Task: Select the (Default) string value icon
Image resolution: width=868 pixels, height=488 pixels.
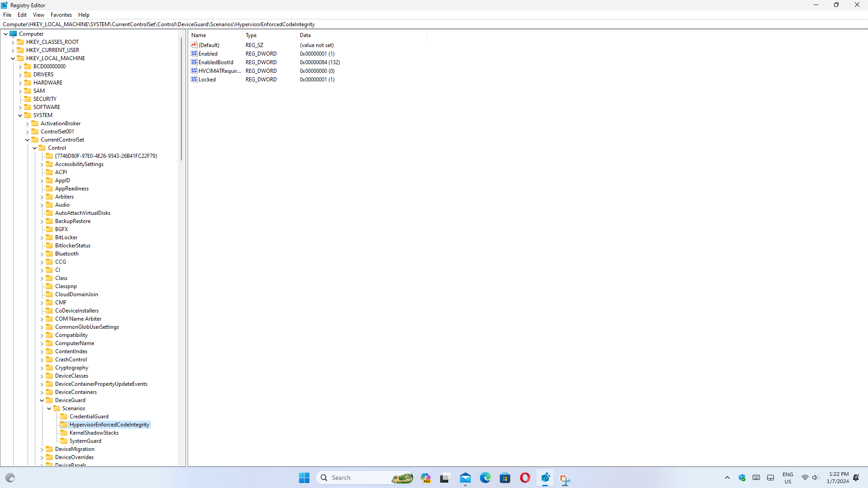Action: [x=194, y=45]
